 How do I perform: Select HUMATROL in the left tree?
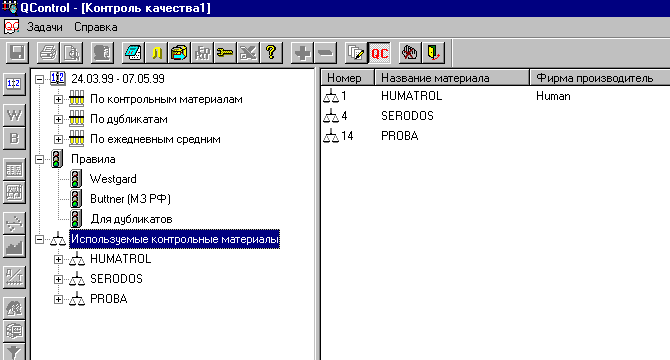pyautogui.click(x=120, y=259)
